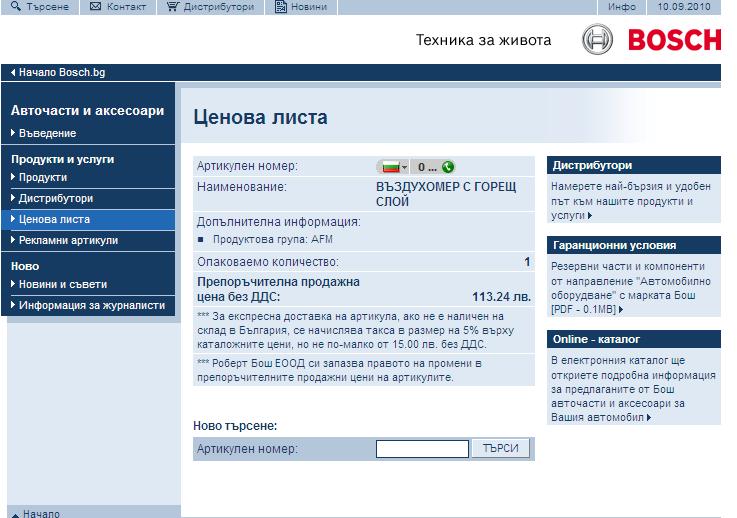Open Информация за журналисти
Screen dimensions: 737x518
point(91,305)
